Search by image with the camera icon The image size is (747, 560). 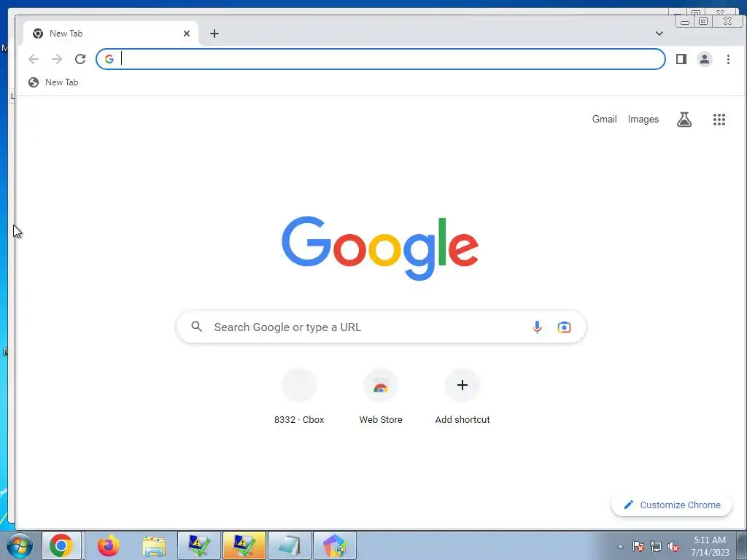click(564, 327)
